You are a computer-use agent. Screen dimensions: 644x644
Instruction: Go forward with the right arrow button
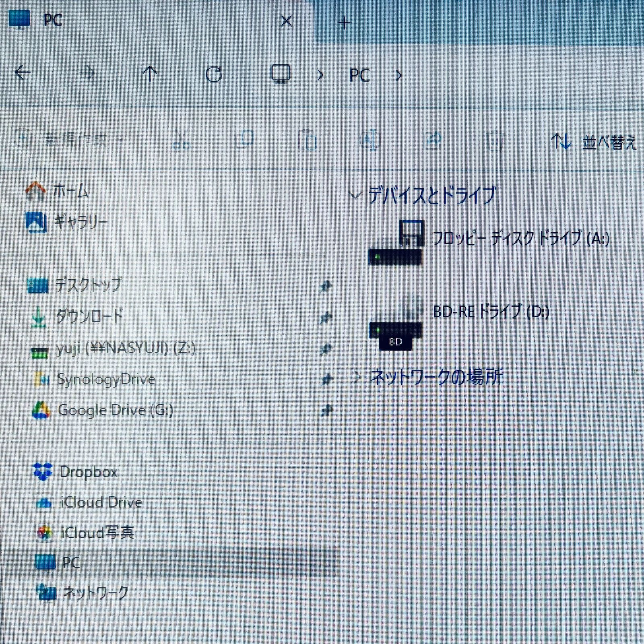pos(86,73)
